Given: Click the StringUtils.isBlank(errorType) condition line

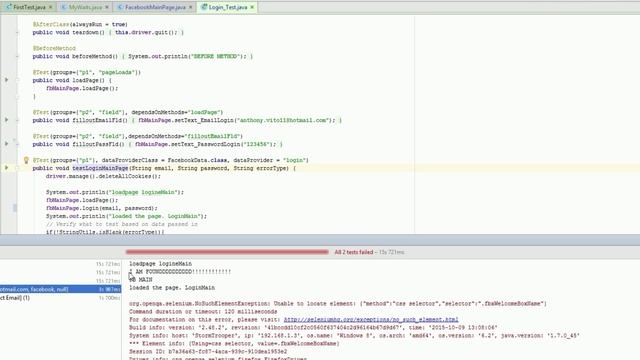Looking at the screenshot, I should [x=105, y=232].
